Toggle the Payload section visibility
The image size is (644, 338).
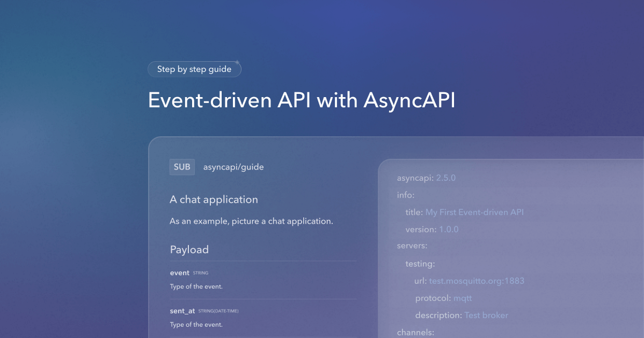[x=189, y=249]
